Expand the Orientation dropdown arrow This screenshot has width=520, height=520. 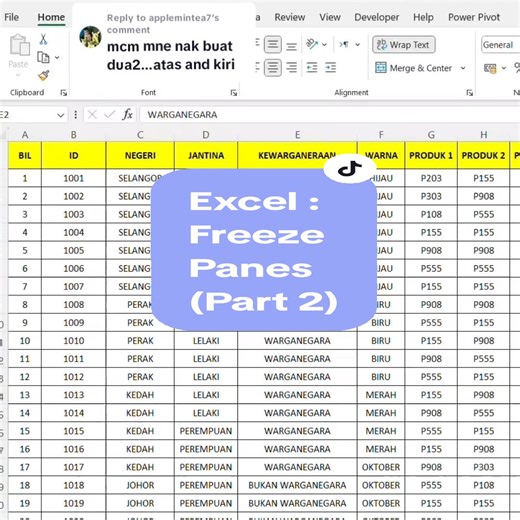pyautogui.click(x=324, y=44)
